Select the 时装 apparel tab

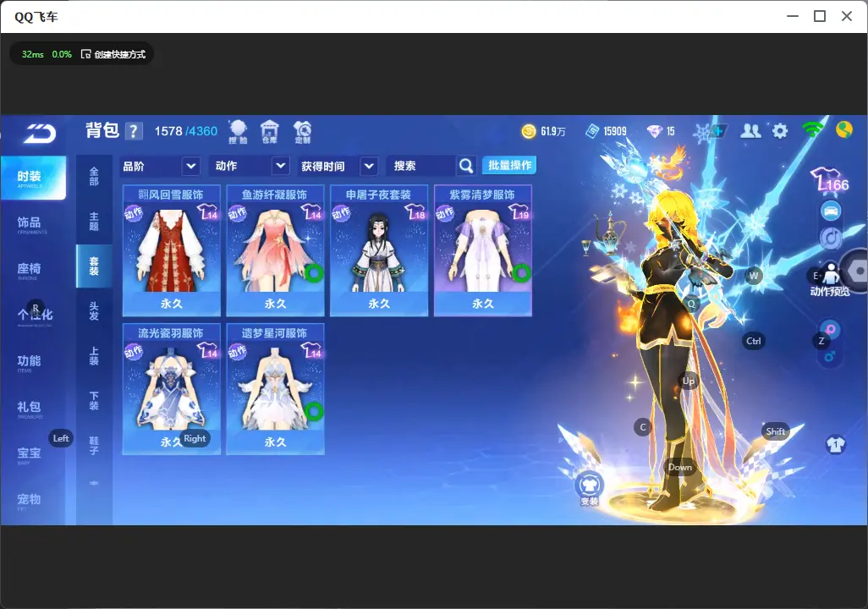33,178
